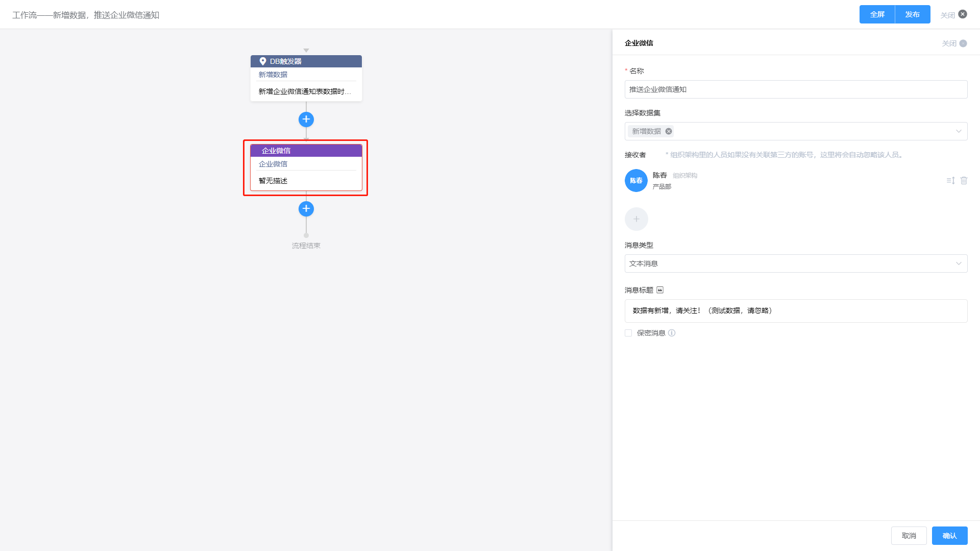Viewport: 980px width, 551px height.
Task: Add a recipient with the round plus button
Action: 636,219
